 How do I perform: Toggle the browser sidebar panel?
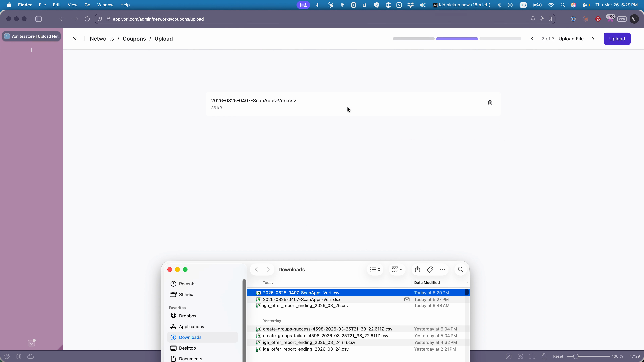click(x=38, y=19)
